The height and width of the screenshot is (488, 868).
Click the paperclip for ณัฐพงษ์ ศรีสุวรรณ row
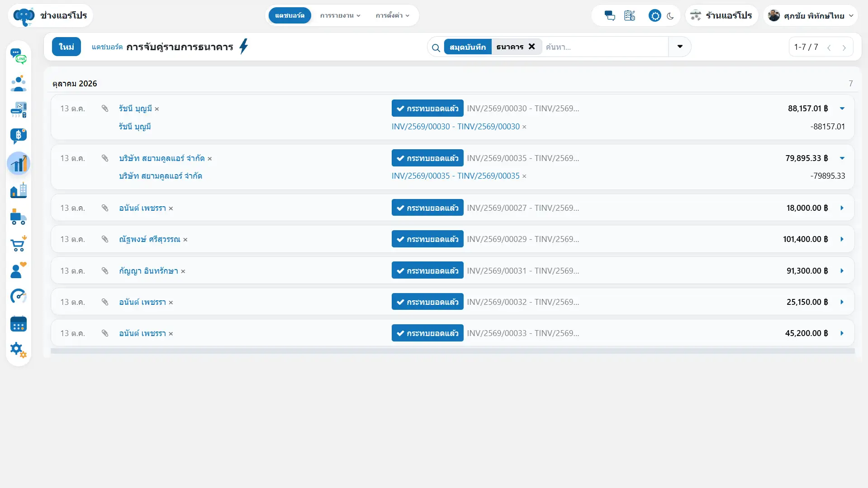[x=105, y=239]
